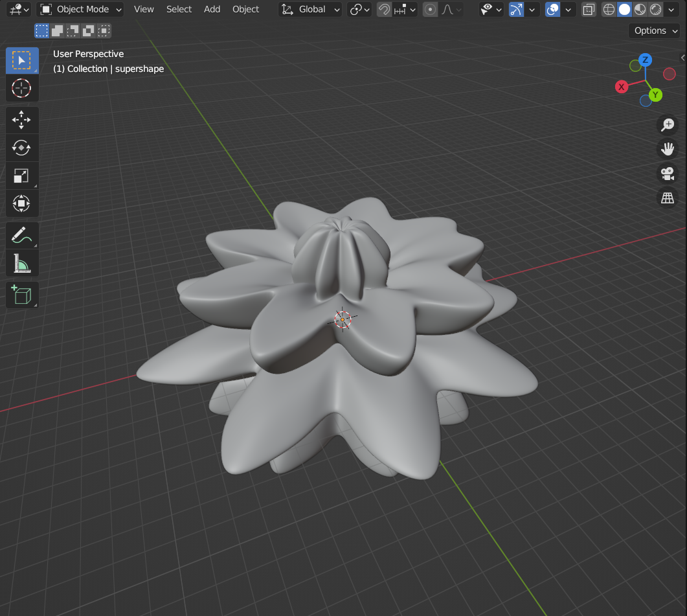Switch to solid viewport shading

click(624, 9)
